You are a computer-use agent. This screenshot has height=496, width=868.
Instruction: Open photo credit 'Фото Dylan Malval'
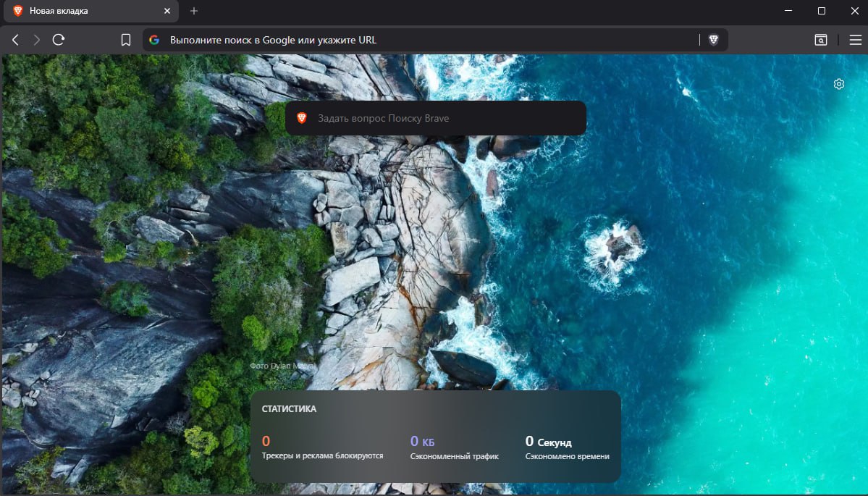click(282, 366)
